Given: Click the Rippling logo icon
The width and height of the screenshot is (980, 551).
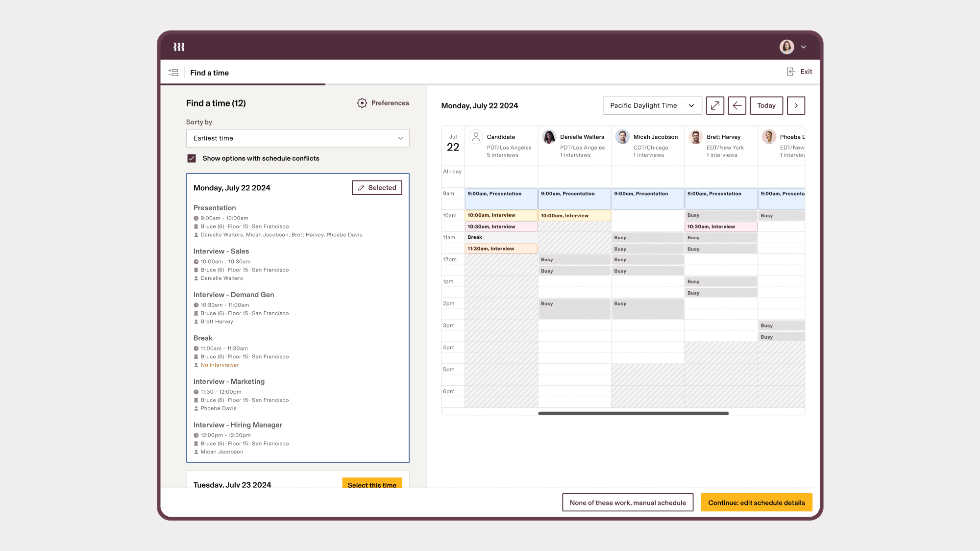Looking at the screenshot, I should [179, 47].
